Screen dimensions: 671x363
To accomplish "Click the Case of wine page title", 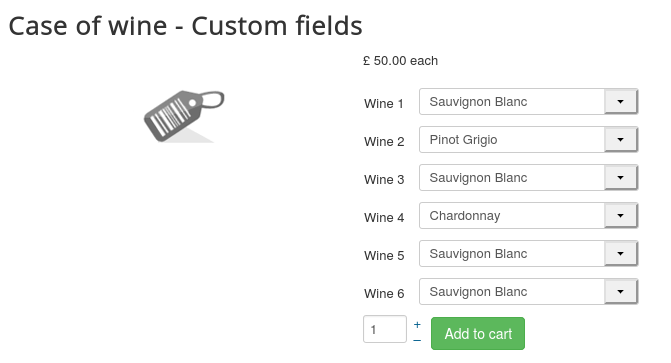I will [x=185, y=26].
